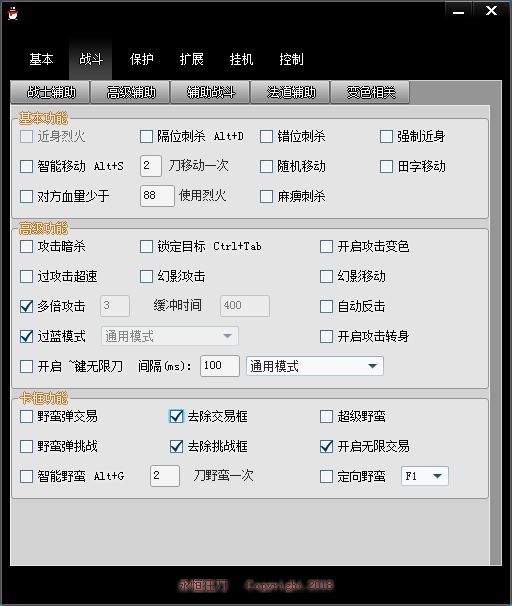The image size is (512, 606).
Task: Uncheck the 多倍攻击 checkbox
Action: coord(26,306)
